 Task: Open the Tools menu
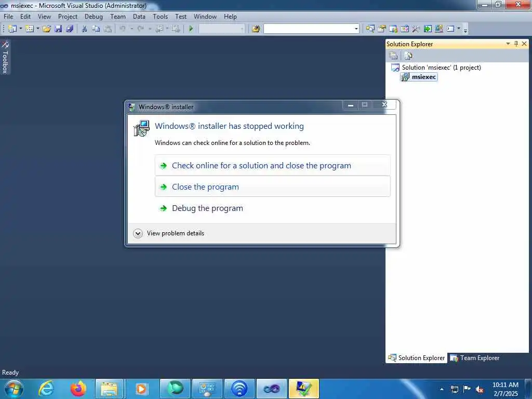160,17
